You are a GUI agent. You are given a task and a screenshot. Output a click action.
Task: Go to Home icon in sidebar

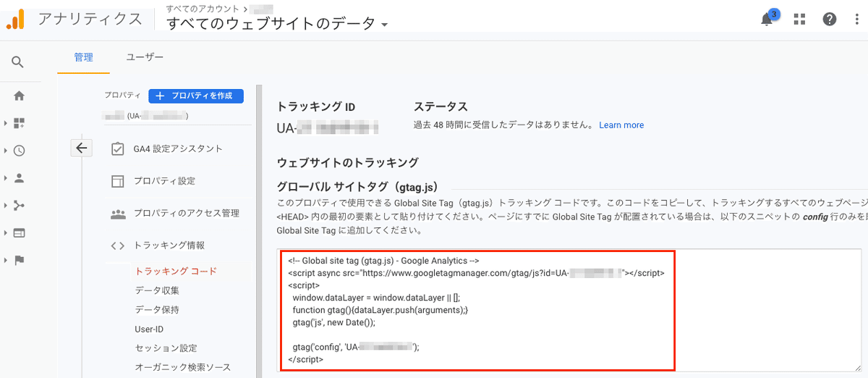point(20,95)
